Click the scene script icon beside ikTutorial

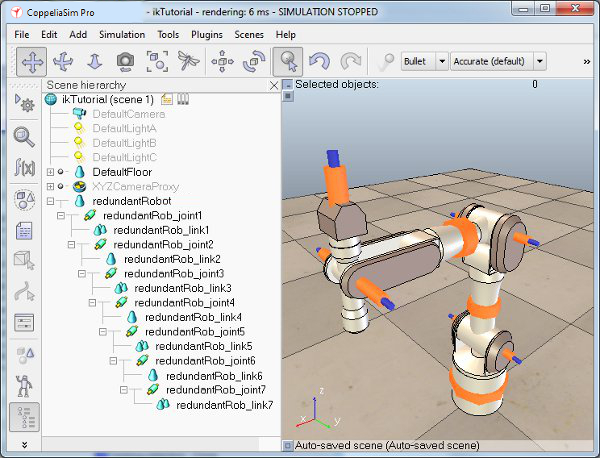pos(166,99)
